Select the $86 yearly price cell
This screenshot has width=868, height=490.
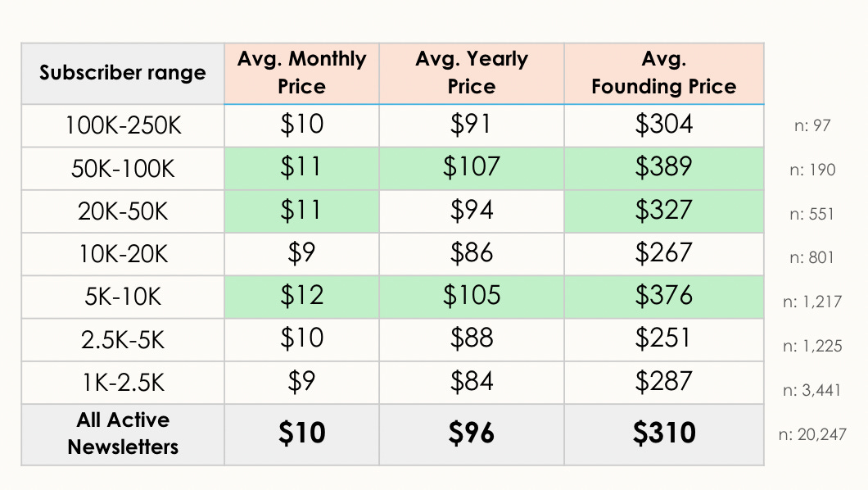pyautogui.click(x=472, y=254)
